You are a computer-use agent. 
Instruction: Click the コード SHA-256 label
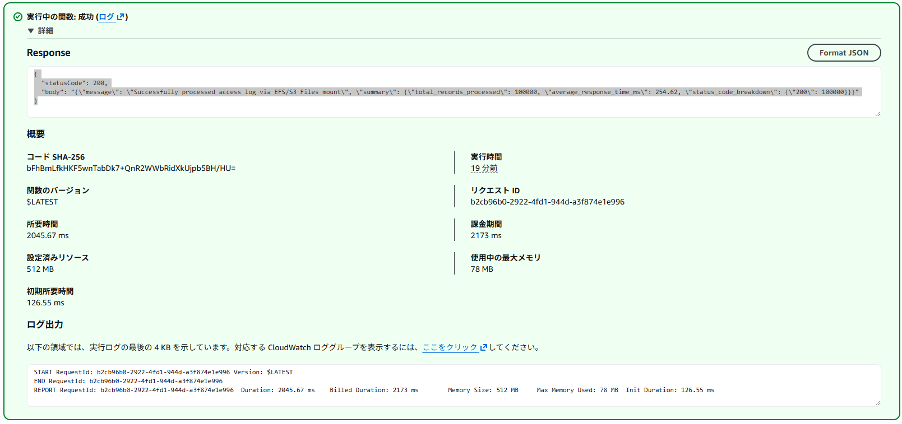pyautogui.click(x=56, y=157)
